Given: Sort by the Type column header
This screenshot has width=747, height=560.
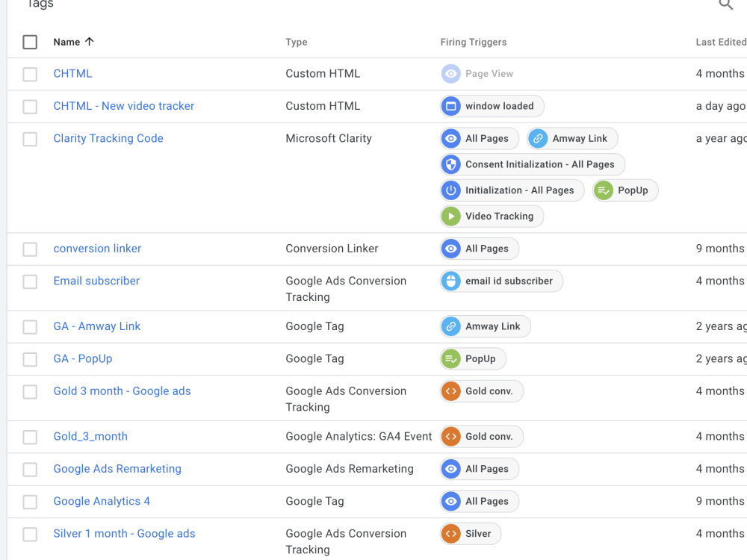Looking at the screenshot, I should point(297,42).
